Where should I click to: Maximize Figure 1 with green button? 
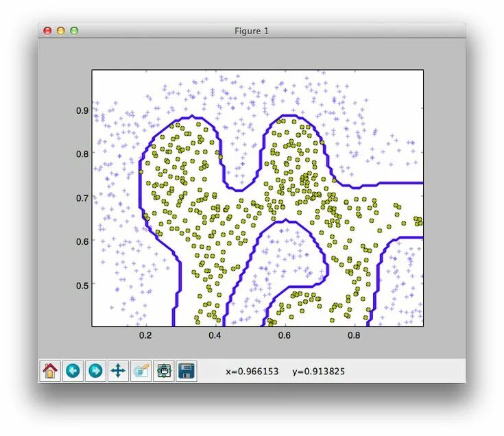tap(74, 31)
